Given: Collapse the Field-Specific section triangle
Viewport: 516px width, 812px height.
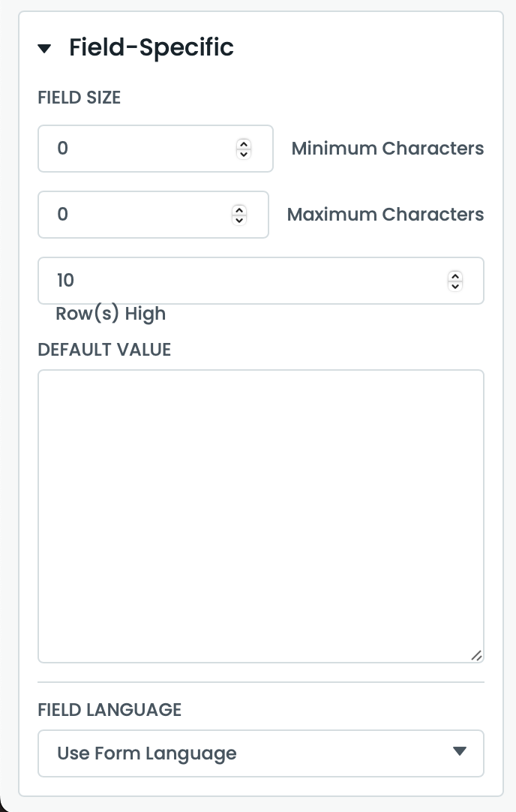Looking at the screenshot, I should (44, 49).
